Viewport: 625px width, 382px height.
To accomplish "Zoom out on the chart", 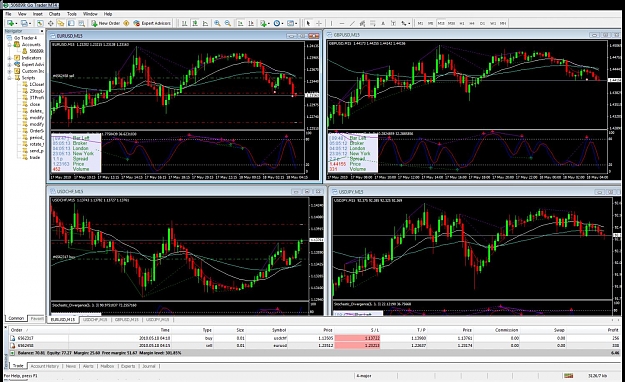I will tap(228, 24).
